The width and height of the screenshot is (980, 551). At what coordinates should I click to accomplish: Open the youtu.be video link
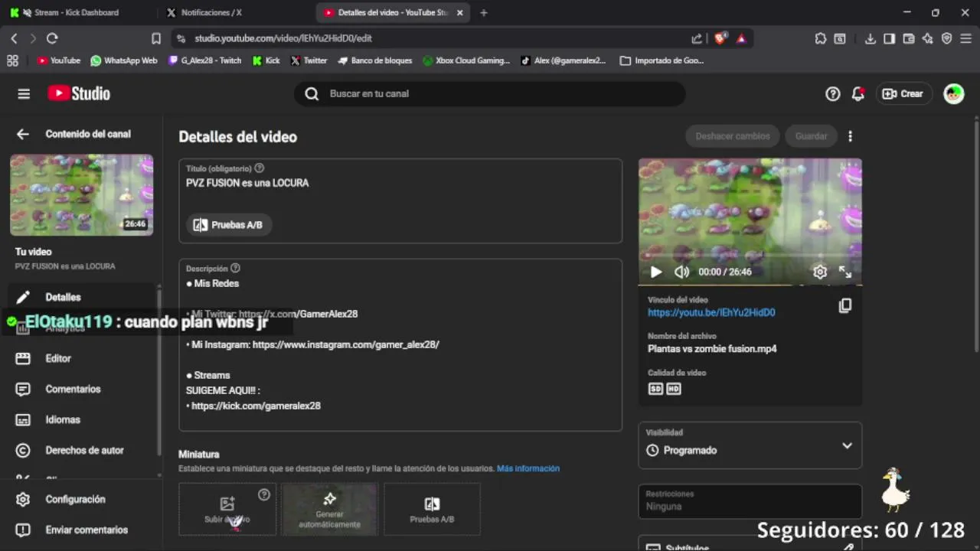tap(711, 312)
